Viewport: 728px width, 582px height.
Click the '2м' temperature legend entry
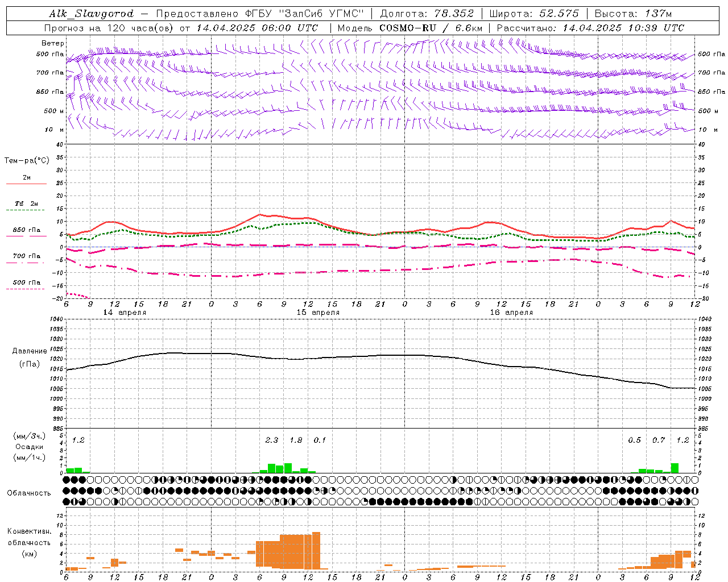click(x=27, y=177)
